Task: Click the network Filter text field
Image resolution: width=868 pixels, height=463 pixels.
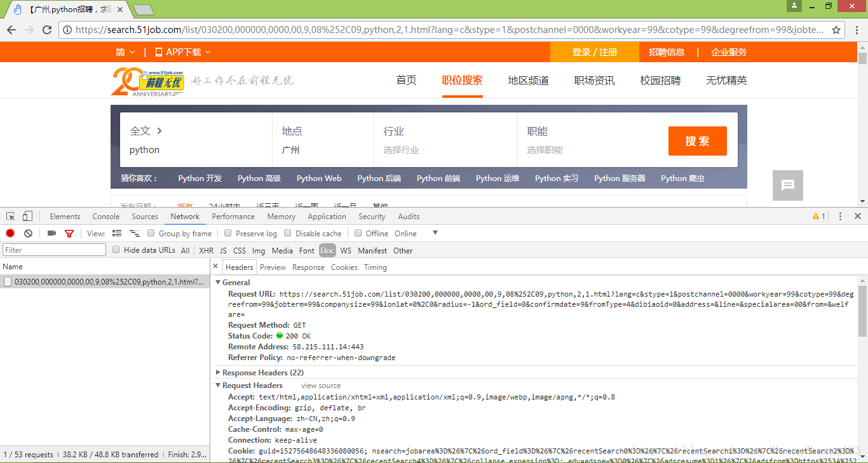Action: (55, 250)
